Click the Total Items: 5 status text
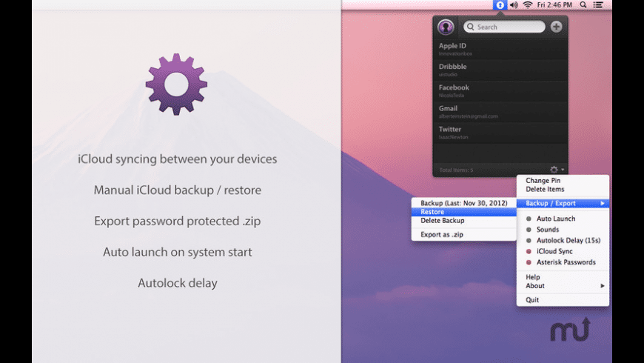644x363 pixels. coord(456,170)
